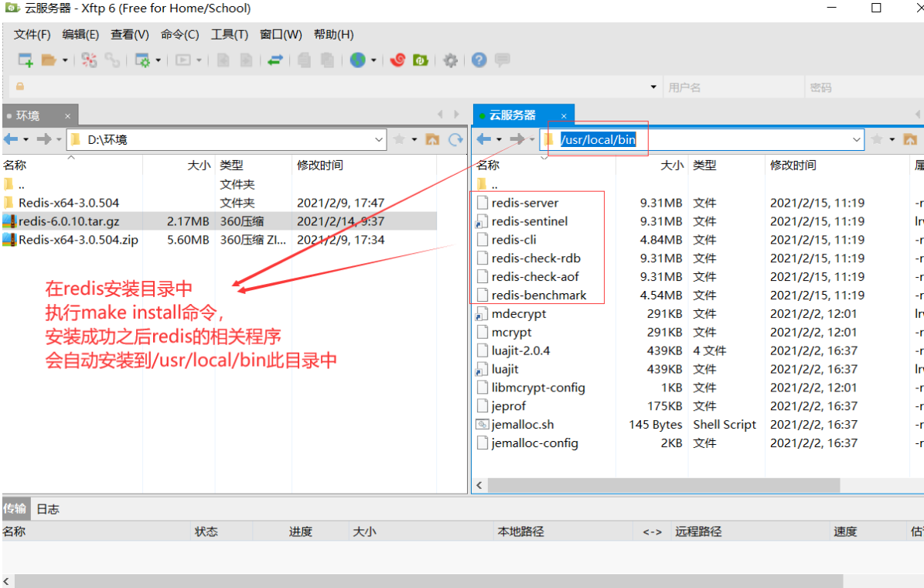This screenshot has width=924, height=588.
Task: Open options with the gear icon
Action: point(450,60)
